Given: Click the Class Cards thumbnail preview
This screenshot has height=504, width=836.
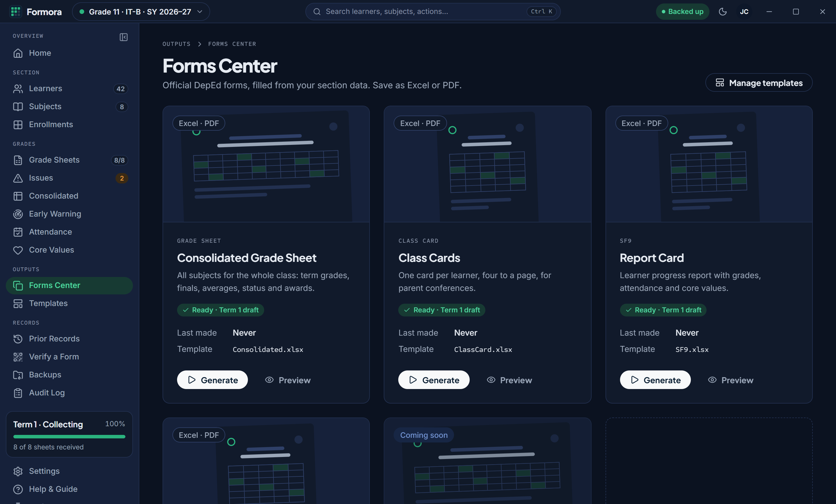Looking at the screenshot, I should (487, 164).
